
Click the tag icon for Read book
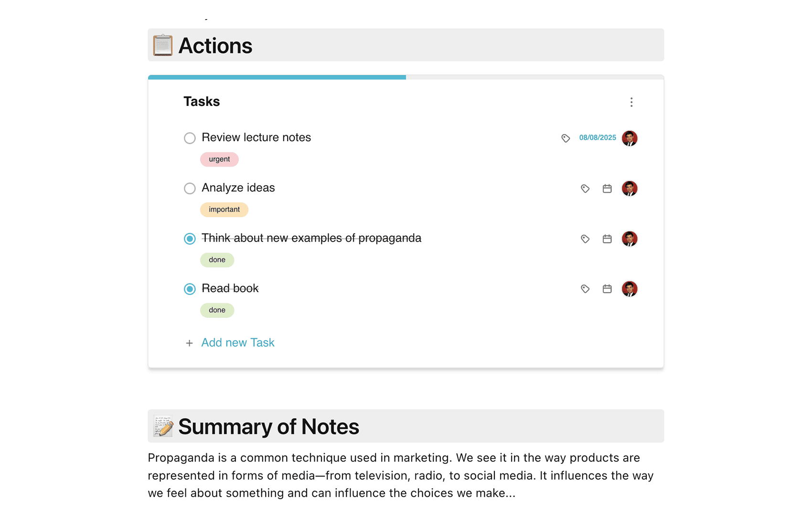pos(585,289)
